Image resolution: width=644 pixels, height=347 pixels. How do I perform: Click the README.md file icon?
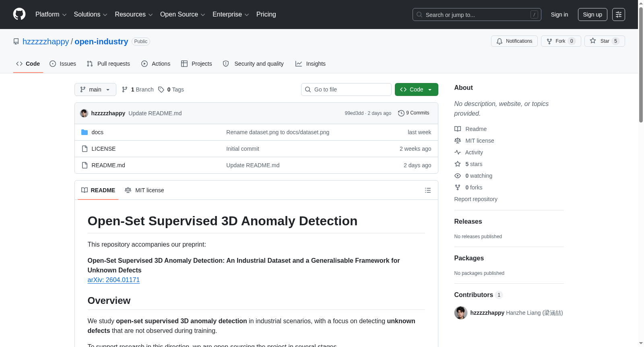tap(85, 165)
